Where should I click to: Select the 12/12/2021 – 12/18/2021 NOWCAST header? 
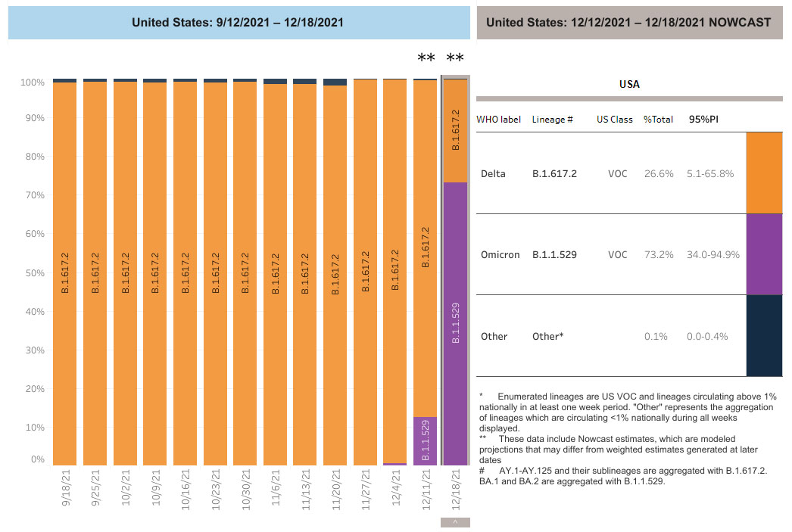(x=629, y=23)
